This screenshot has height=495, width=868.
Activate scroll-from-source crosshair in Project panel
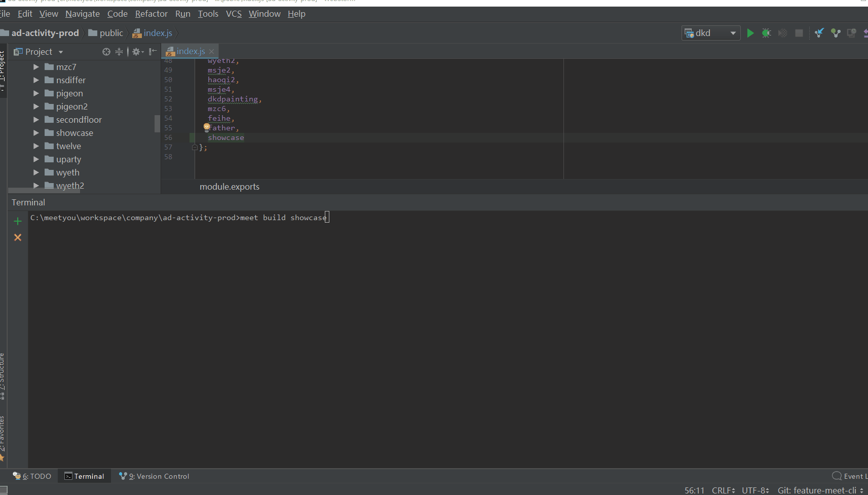click(106, 51)
